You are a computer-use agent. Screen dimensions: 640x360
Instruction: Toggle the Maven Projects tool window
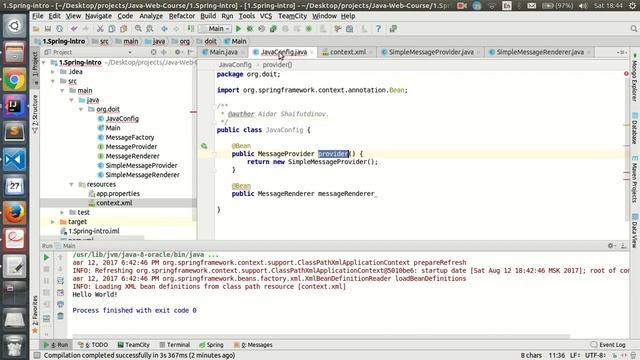pyautogui.click(x=635, y=179)
